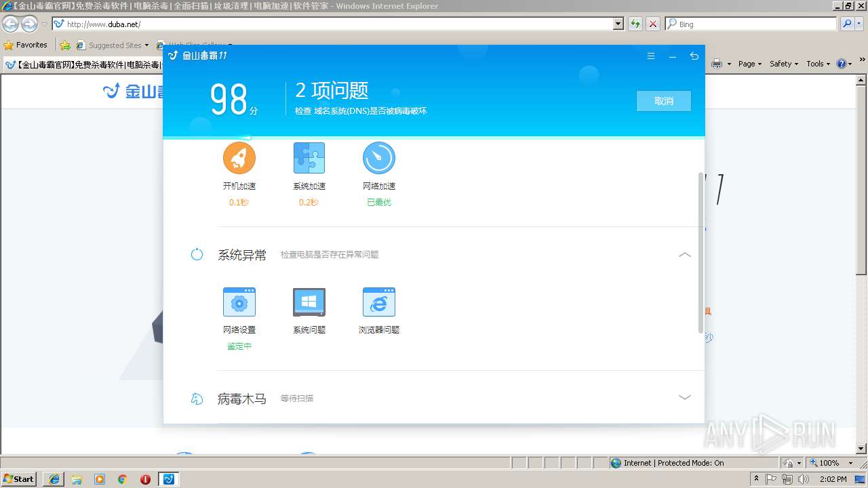Click the system anomaly (系统异常) spinner icon
This screenshot has width=868, height=488.
[197, 255]
